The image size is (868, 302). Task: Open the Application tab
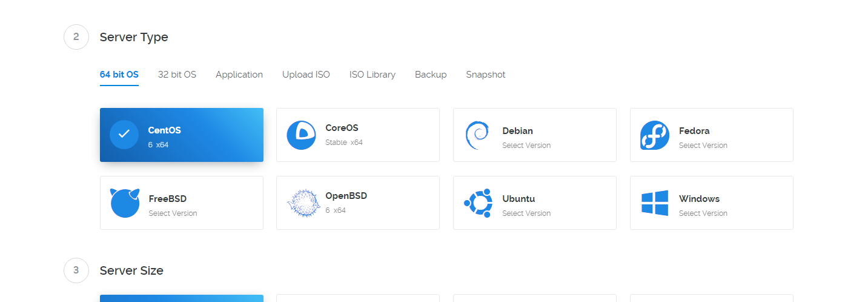239,75
